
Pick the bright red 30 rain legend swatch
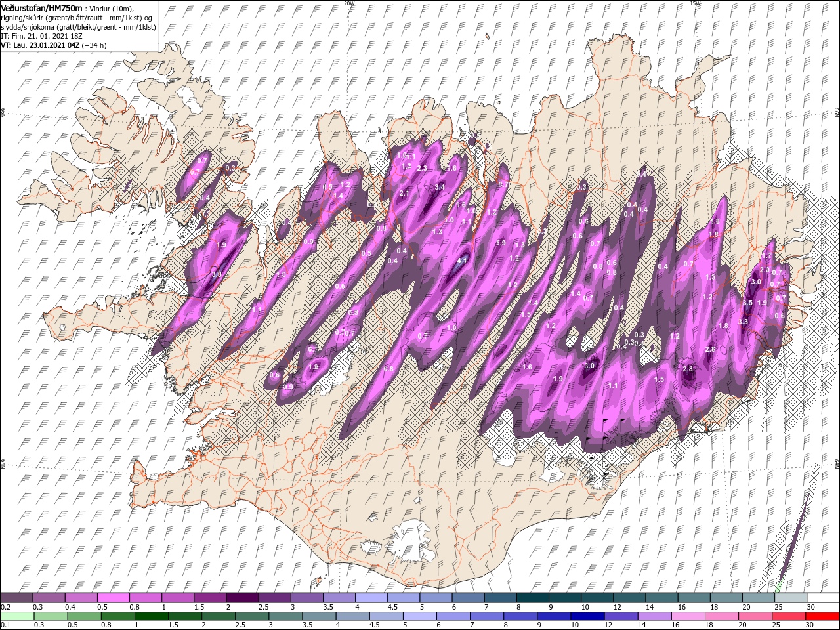pyautogui.click(x=822, y=616)
